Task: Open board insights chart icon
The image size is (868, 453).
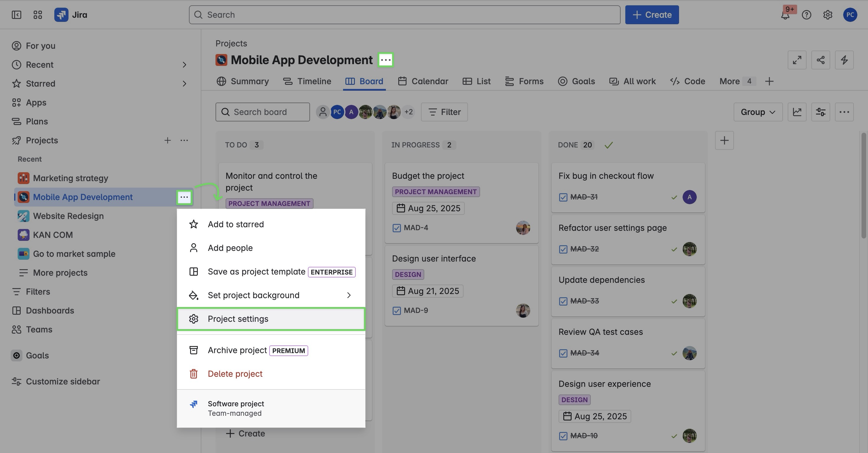Action: pos(797,112)
